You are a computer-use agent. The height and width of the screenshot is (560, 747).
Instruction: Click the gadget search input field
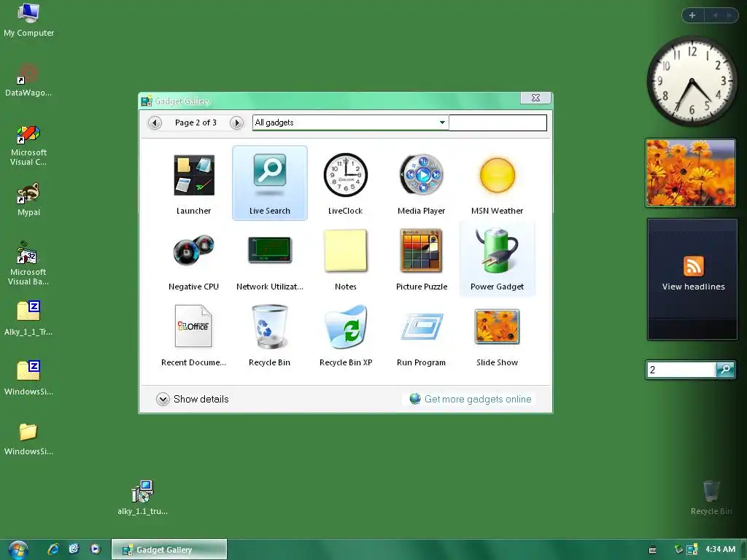click(x=498, y=122)
